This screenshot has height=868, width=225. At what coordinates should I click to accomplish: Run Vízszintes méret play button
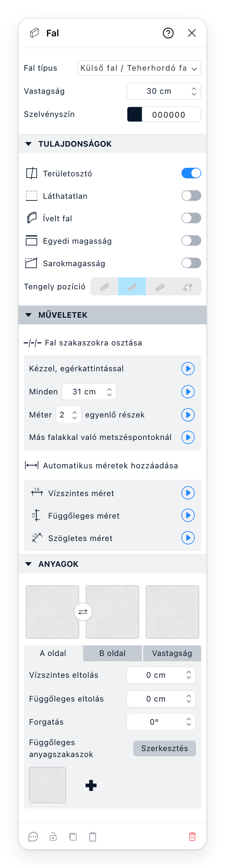click(x=188, y=493)
